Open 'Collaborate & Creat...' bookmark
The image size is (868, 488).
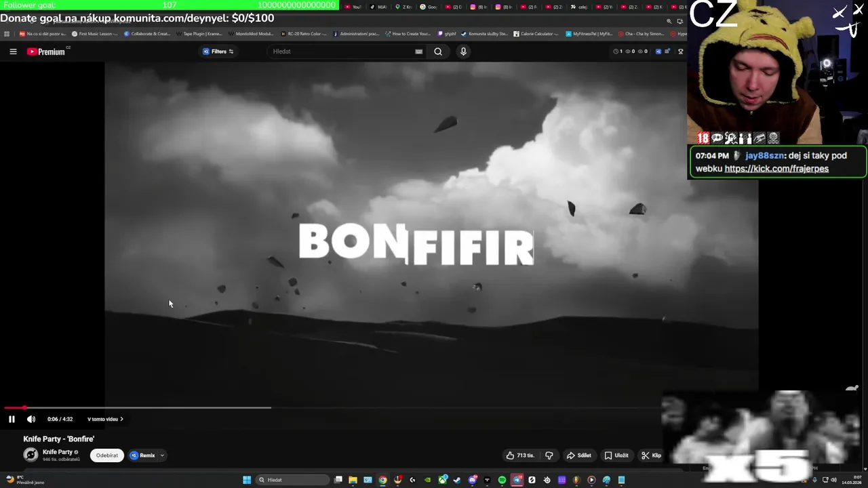tap(147, 33)
